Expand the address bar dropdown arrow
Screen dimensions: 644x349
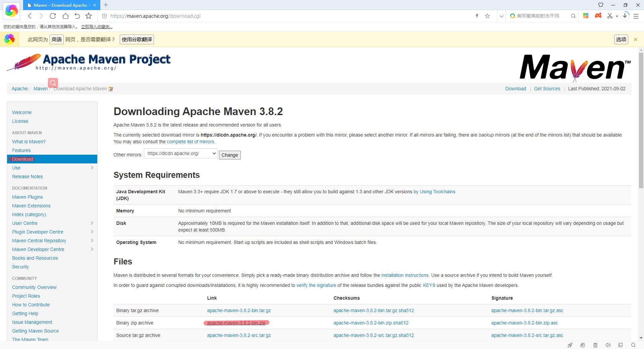coord(501,16)
